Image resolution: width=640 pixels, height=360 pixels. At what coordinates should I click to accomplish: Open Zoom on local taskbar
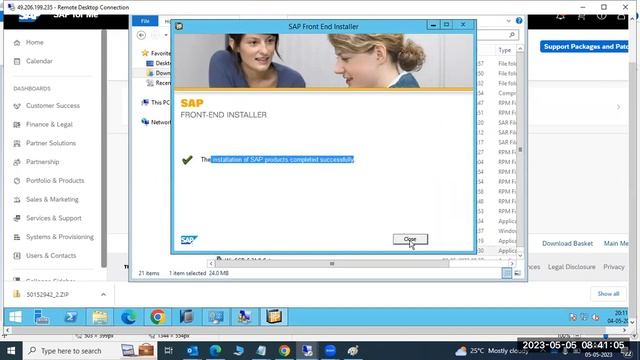(330, 351)
